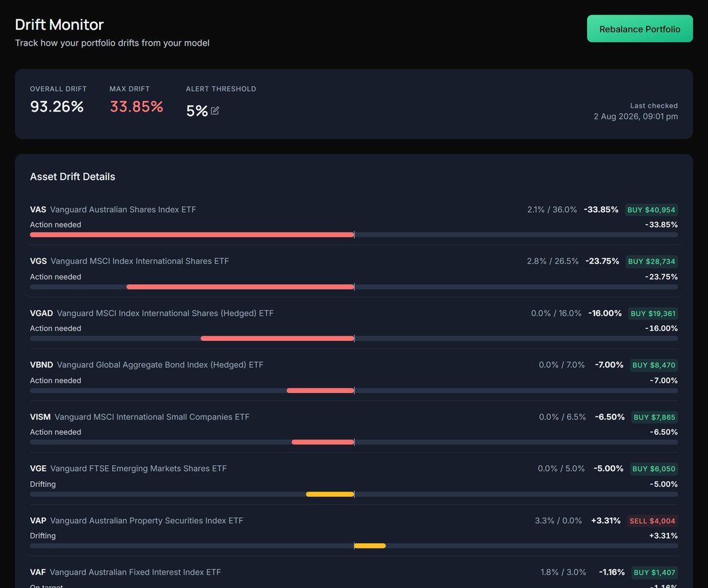Select the VAS ticker label
Image resolution: width=708 pixels, height=588 pixels.
tap(38, 209)
